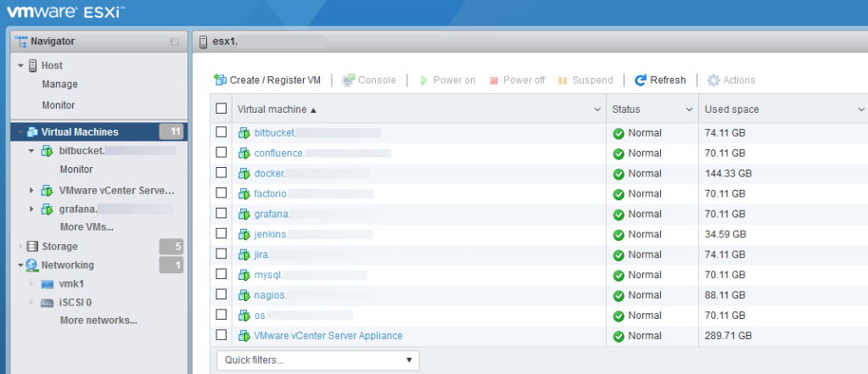Expand the grafana tree node

[x=31, y=209]
